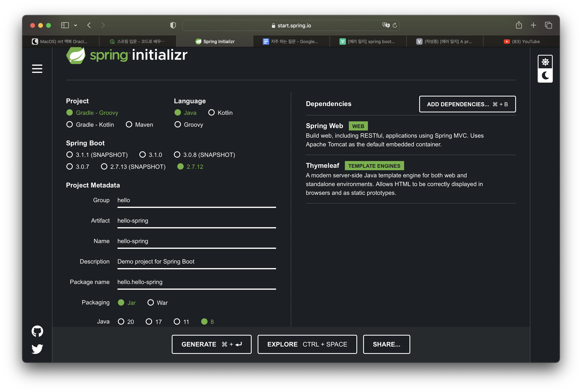Click the WEB tag label
The width and height of the screenshot is (582, 392).
pos(358,126)
